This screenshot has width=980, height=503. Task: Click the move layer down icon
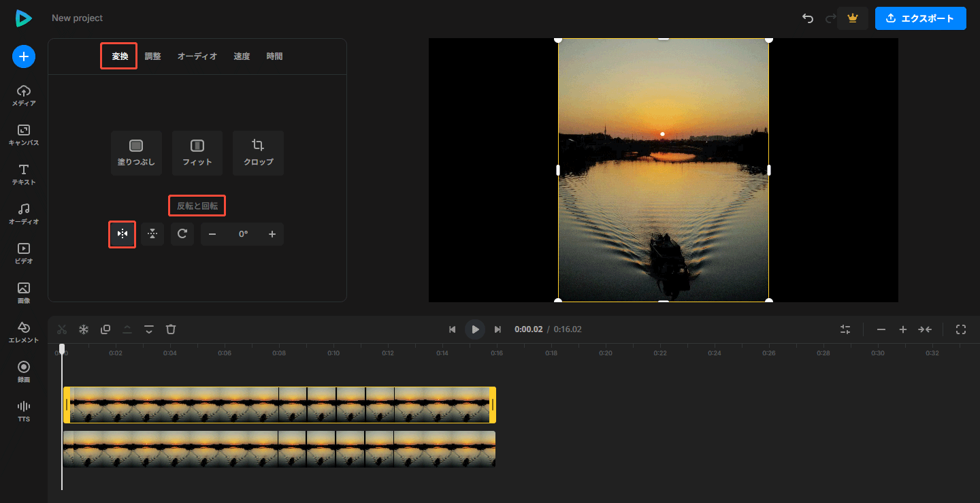tap(149, 329)
